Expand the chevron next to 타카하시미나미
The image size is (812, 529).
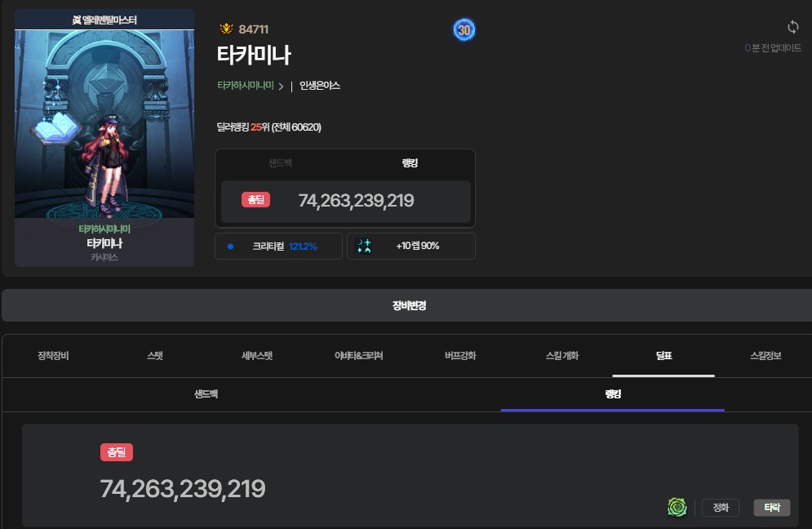[x=281, y=87]
